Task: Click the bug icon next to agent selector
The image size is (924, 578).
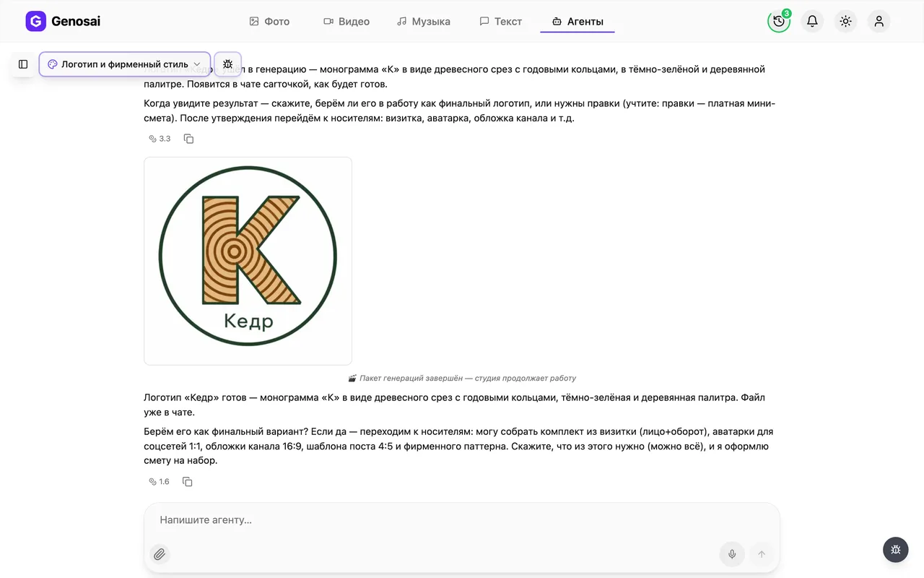Action: (228, 64)
